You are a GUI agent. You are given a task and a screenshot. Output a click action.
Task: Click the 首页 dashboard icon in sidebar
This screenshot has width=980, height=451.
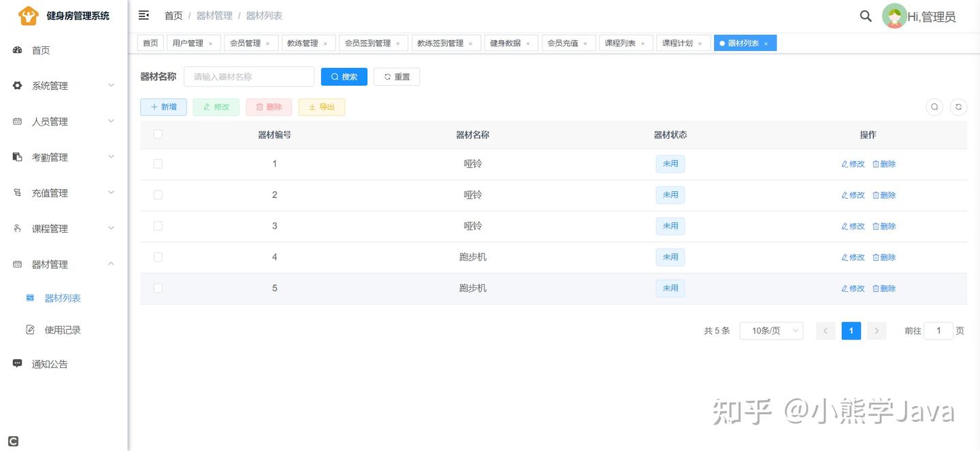click(18, 50)
